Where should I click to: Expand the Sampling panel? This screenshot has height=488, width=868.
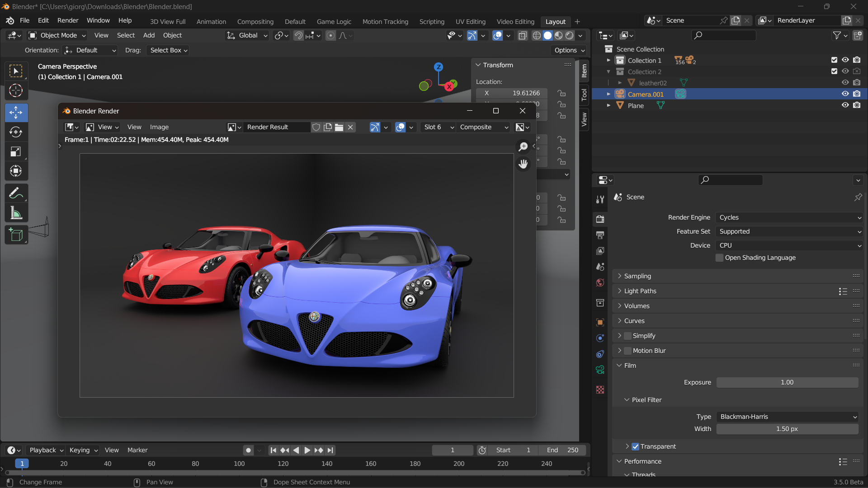point(637,276)
